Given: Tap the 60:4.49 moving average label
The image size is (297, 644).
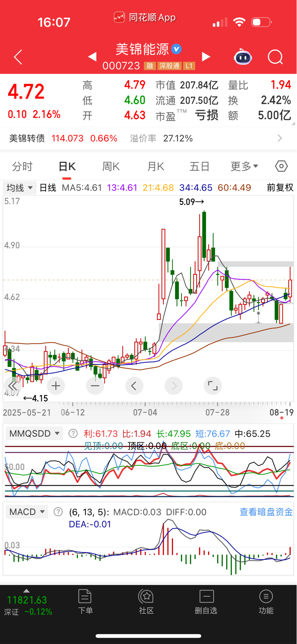Looking at the screenshot, I should pos(234,188).
